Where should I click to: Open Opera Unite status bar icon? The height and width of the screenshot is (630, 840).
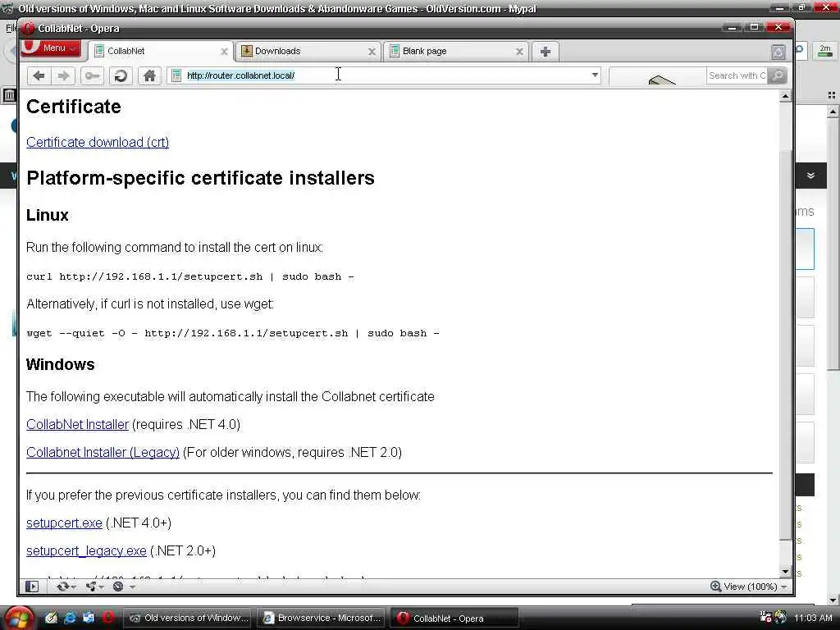pos(91,586)
